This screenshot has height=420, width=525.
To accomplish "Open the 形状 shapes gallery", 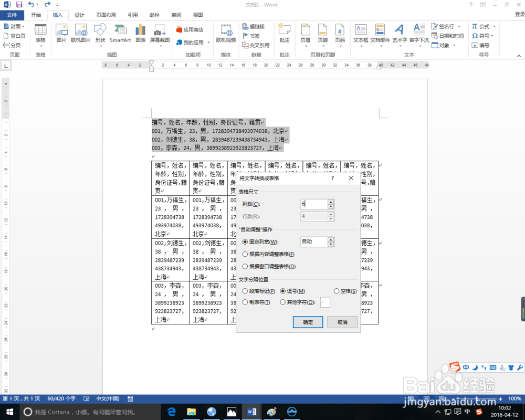I will [100, 34].
